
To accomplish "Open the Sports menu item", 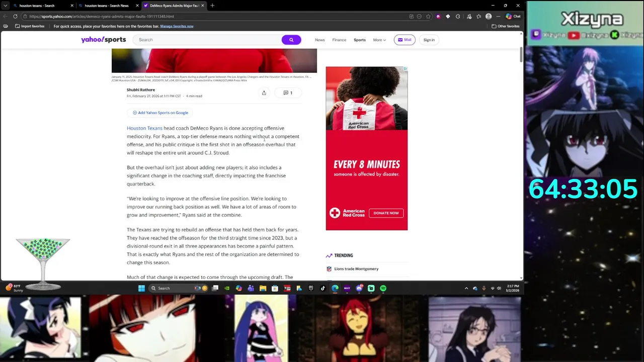I will 360,40.
